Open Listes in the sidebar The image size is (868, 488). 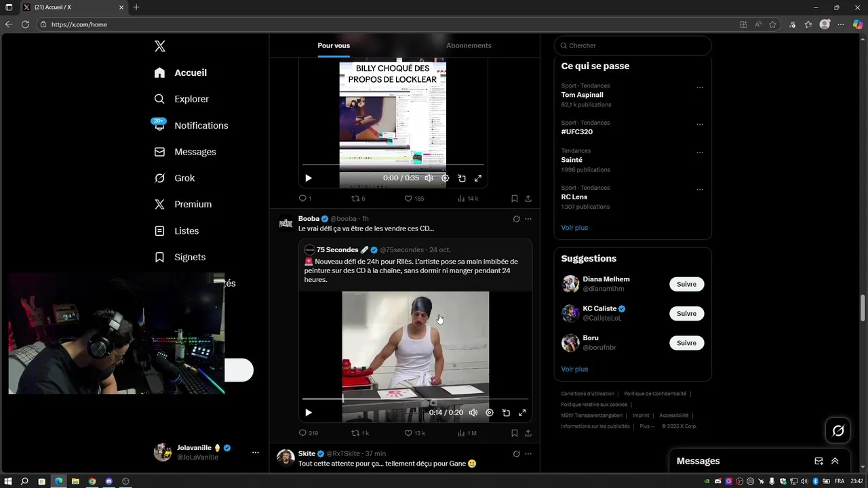(176, 231)
